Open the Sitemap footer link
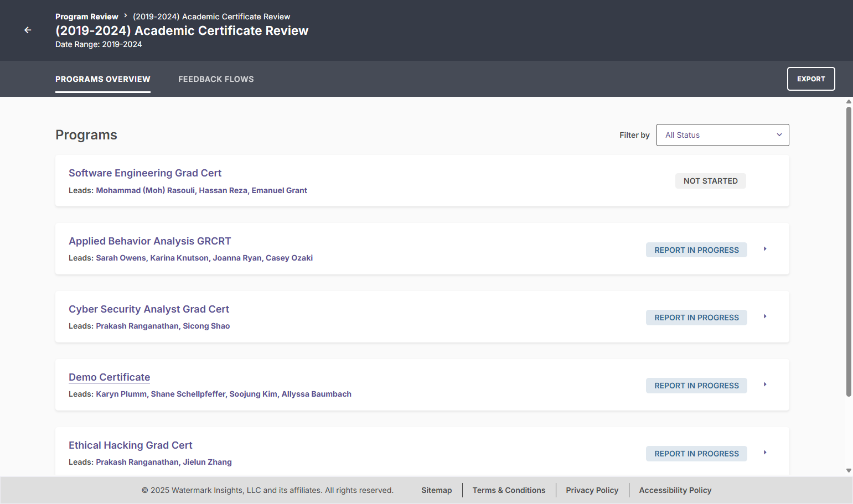 [437, 490]
